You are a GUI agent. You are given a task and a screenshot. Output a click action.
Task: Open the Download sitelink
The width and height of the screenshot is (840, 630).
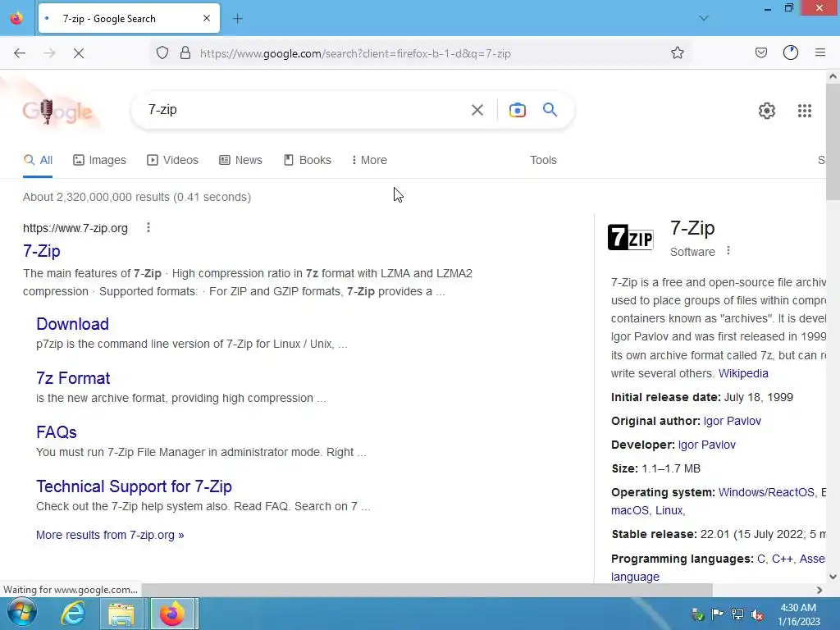(x=73, y=323)
